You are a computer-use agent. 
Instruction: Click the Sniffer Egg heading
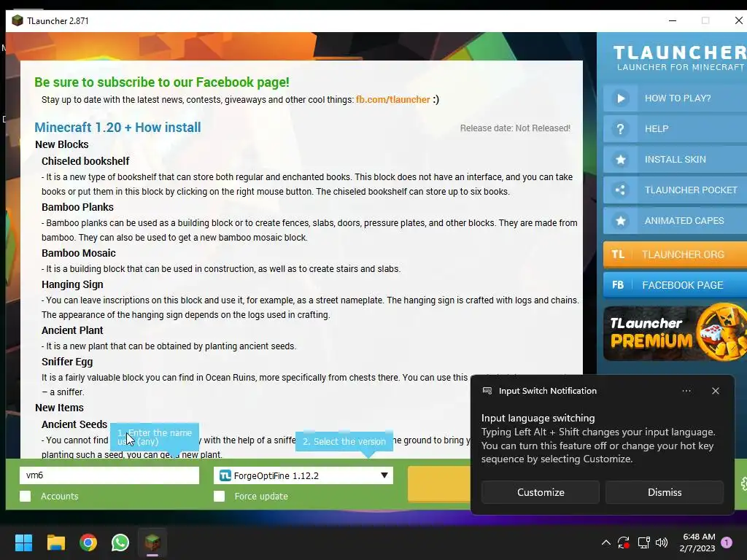[67, 362]
